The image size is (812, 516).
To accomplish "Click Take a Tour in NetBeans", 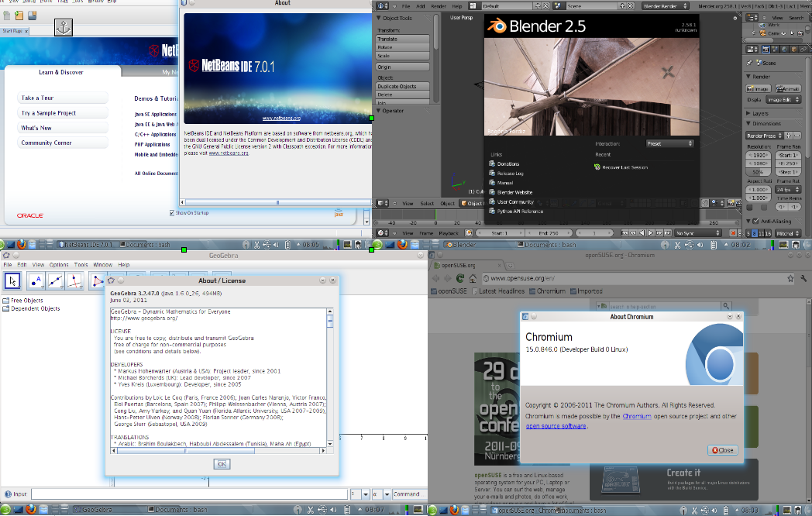I will click(x=63, y=98).
